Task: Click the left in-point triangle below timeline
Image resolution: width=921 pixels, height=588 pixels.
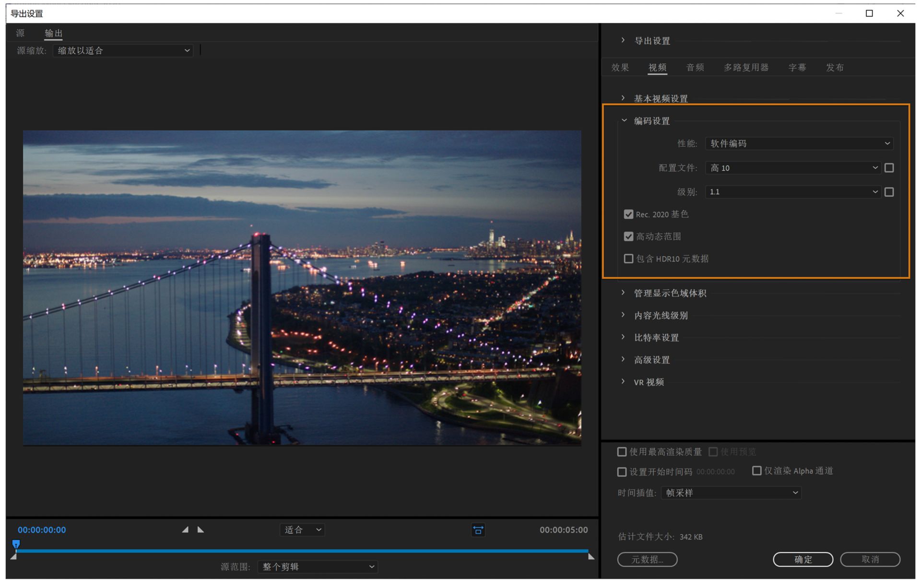Action: pyautogui.click(x=13, y=556)
